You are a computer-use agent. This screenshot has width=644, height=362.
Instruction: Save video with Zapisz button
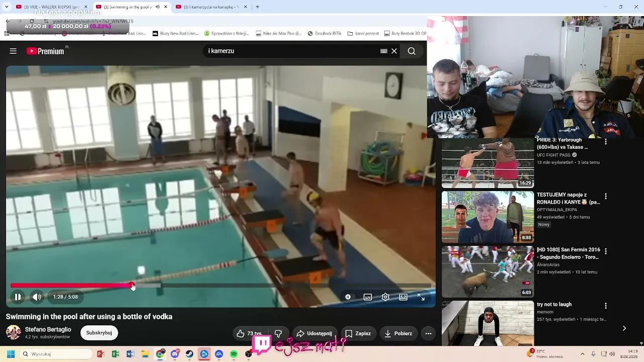tap(358, 333)
